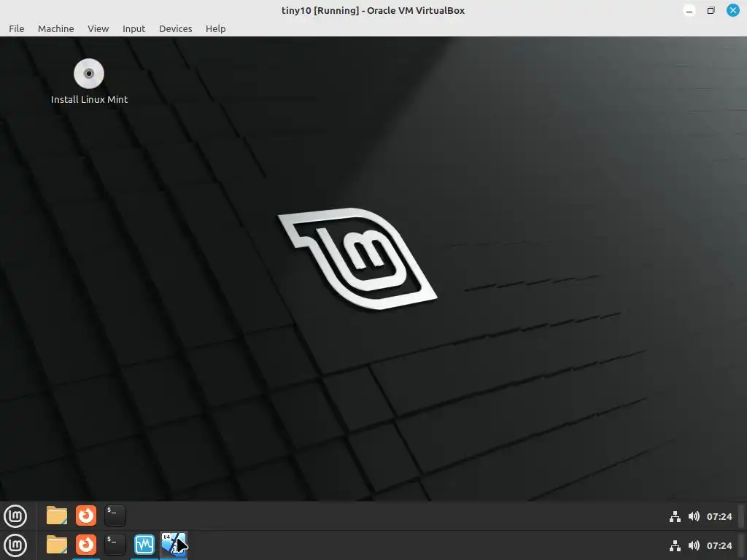Open the Machine menu
Image resolution: width=747 pixels, height=560 pixels.
click(x=55, y=28)
